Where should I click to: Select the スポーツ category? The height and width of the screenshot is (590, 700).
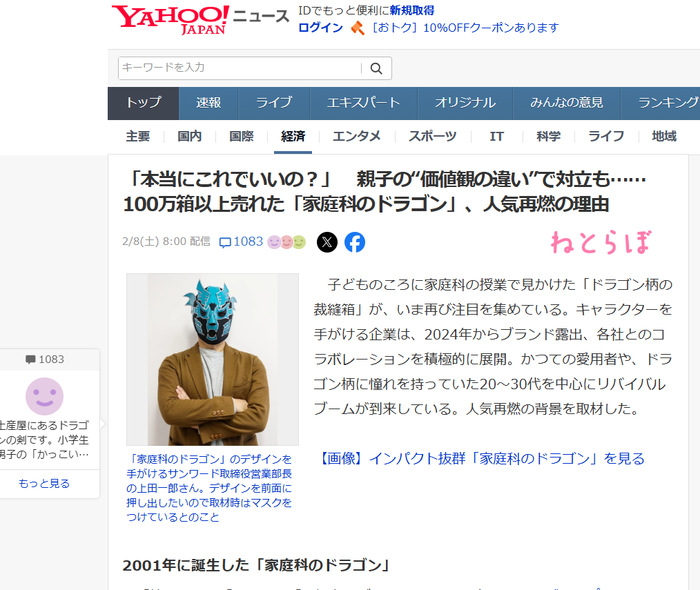pyautogui.click(x=432, y=136)
